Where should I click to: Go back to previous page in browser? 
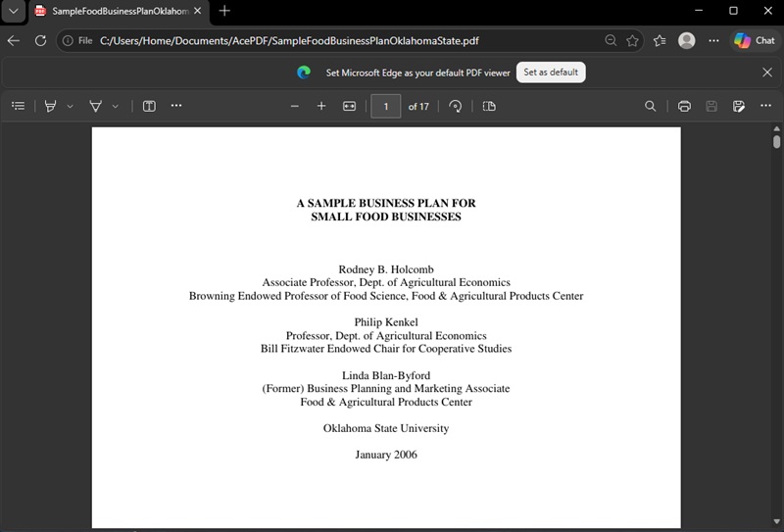(x=14, y=40)
